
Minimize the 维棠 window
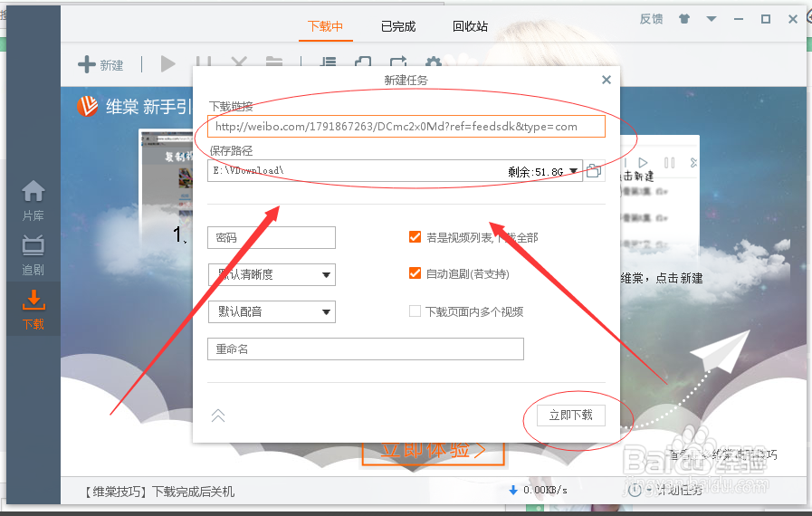(739, 19)
